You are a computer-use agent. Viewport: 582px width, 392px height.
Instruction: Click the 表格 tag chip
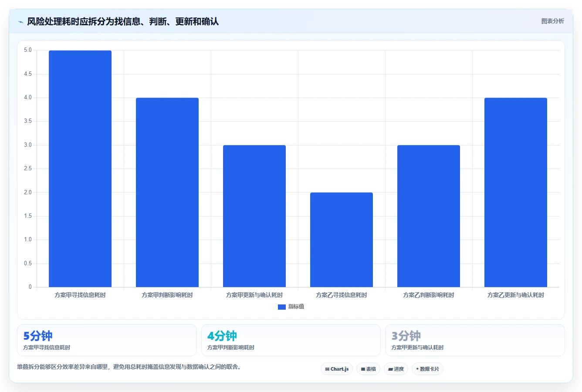click(368, 369)
